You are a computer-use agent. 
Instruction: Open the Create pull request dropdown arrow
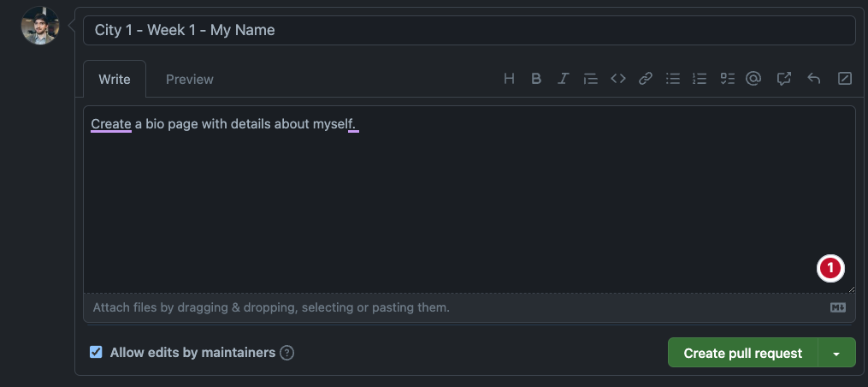click(837, 353)
